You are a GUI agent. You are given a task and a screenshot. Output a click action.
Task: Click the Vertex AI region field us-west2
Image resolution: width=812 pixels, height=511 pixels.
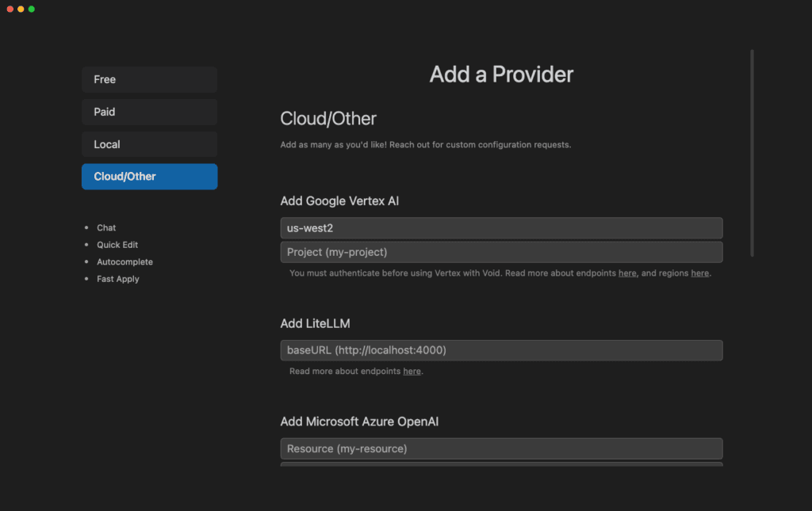501,228
